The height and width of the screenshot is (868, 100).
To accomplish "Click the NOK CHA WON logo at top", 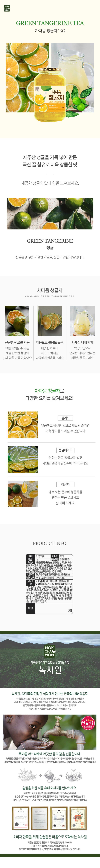I will click(7, 8).
